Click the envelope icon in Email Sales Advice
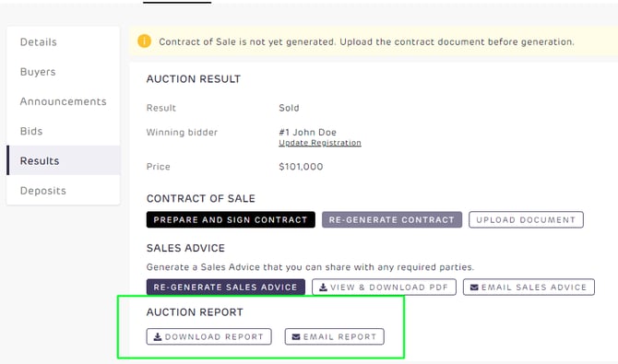This screenshot has height=364, width=618. click(474, 288)
